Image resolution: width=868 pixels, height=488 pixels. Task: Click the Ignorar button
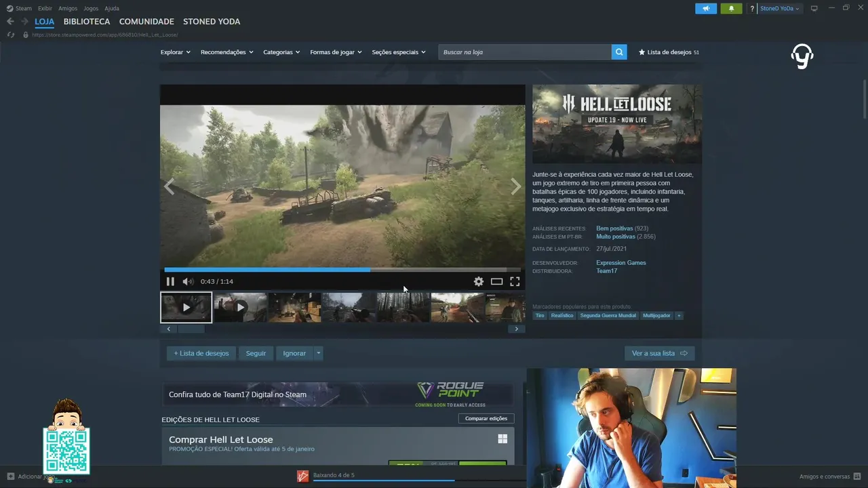294,353
